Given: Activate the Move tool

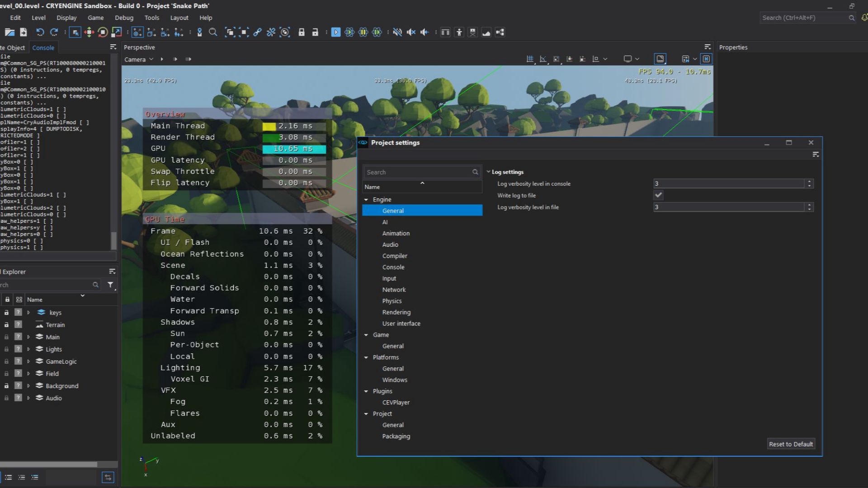Looking at the screenshot, I should click(89, 32).
